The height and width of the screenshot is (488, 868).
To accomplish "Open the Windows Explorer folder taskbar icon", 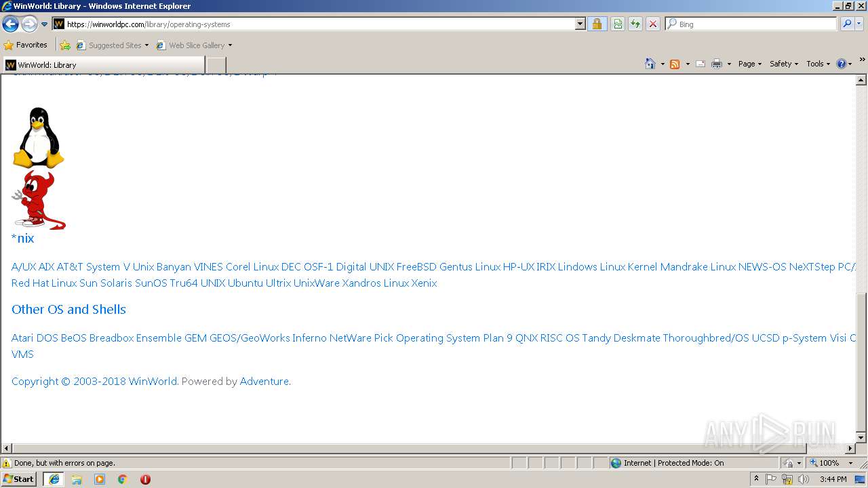I will tap(77, 479).
